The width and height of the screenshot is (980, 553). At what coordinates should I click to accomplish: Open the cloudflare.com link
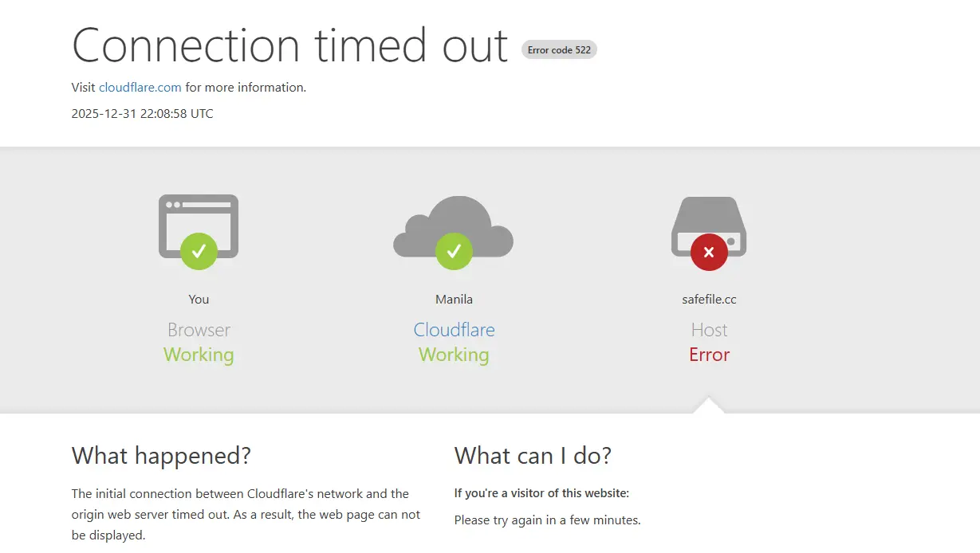click(x=140, y=88)
